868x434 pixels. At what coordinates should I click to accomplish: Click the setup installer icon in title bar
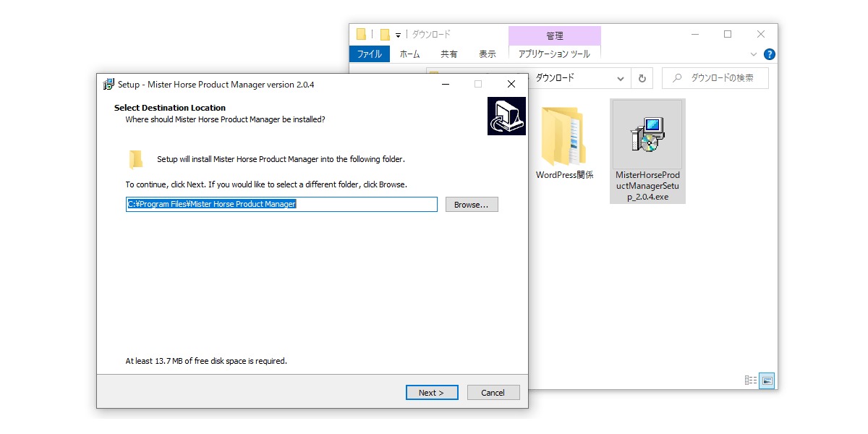[x=109, y=84]
